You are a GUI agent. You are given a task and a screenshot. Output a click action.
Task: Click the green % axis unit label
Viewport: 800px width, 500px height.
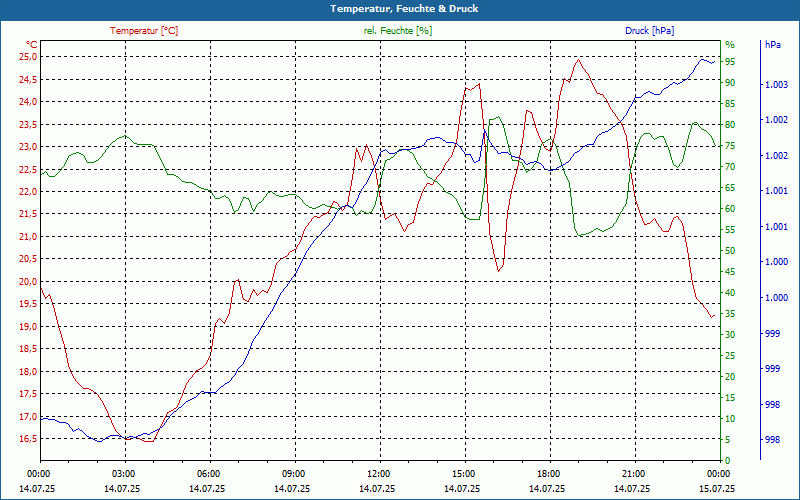[730, 45]
